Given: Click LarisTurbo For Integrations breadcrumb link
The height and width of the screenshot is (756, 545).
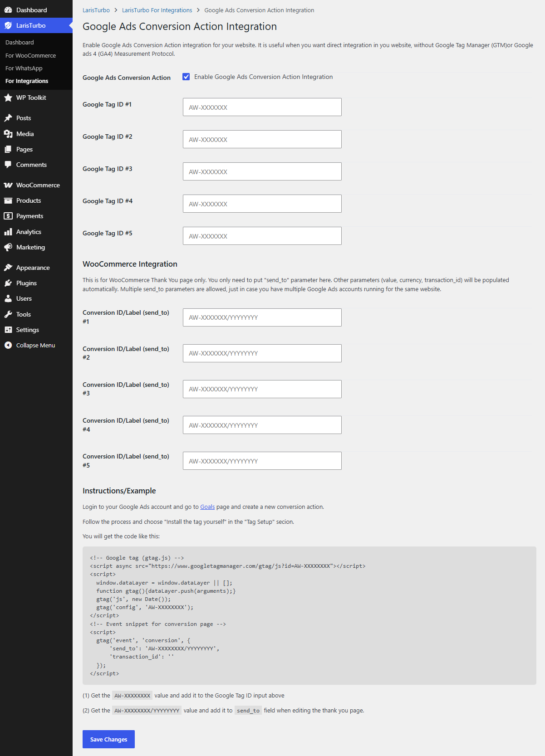Looking at the screenshot, I should tap(157, 10).
